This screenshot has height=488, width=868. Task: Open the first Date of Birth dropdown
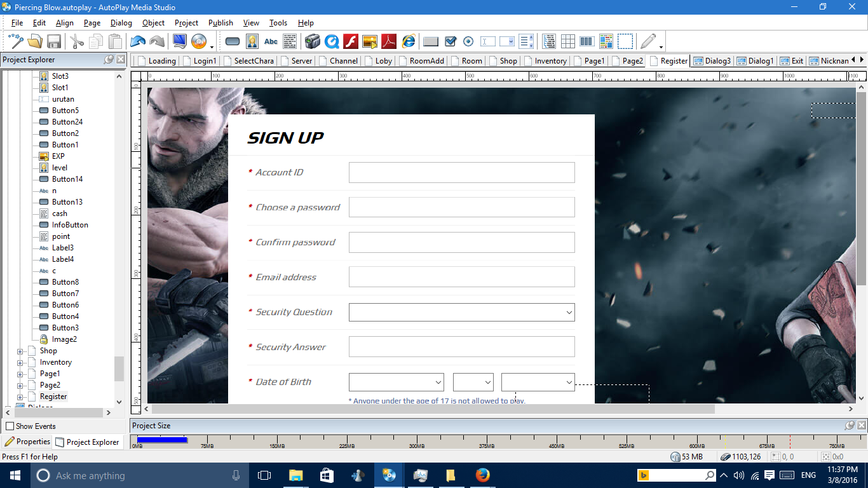point(438,382)
